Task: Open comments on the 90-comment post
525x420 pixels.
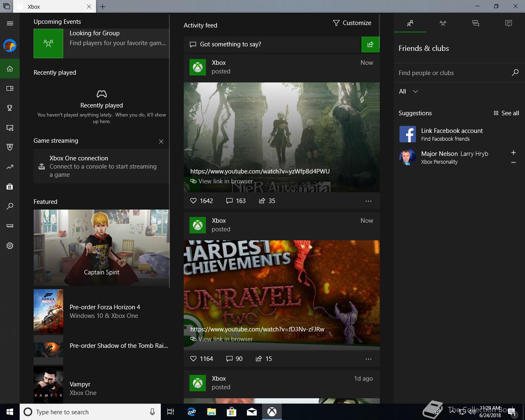Action: click(x=234, y=358)
